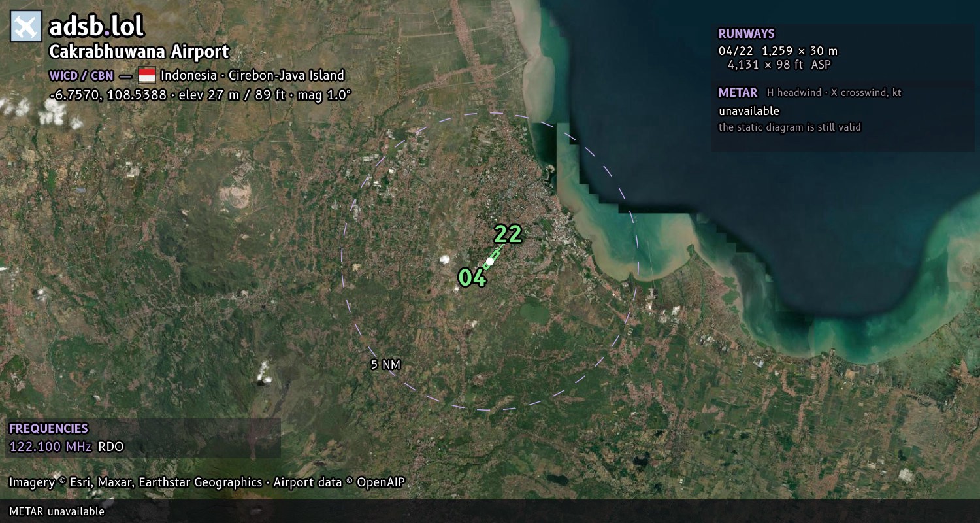The image size is (980, 523).
Task: Click runway end label 04
Action: tap(472, 278)
